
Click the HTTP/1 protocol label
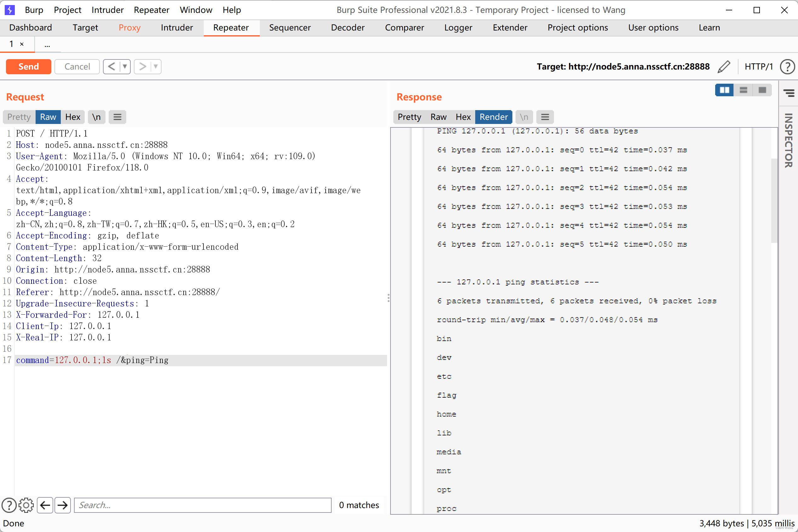pyautogui.click(x=758, y=66)
